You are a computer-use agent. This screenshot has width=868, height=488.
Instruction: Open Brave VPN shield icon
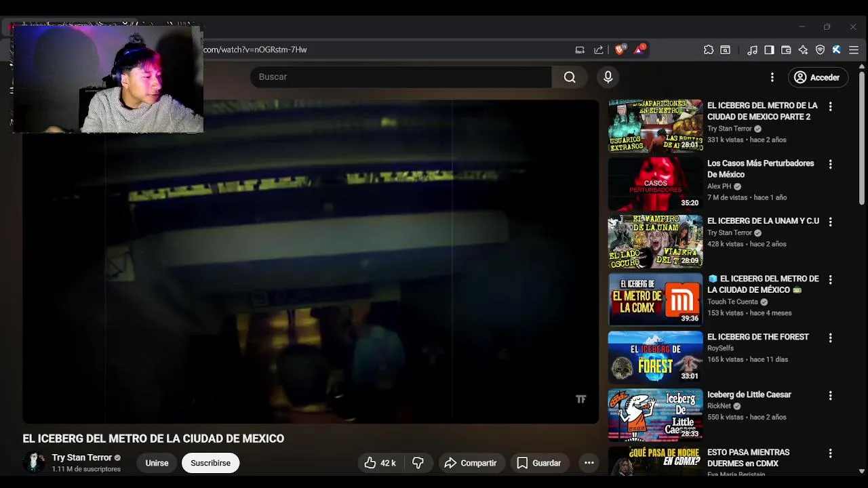point(820,49)
